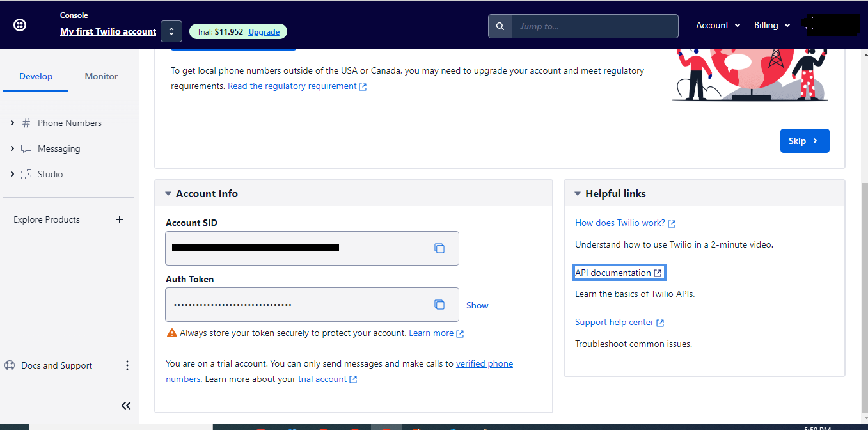Click the hash icon for Phone Numbers
The image size is (868, 430).
(x=26, y=123)
